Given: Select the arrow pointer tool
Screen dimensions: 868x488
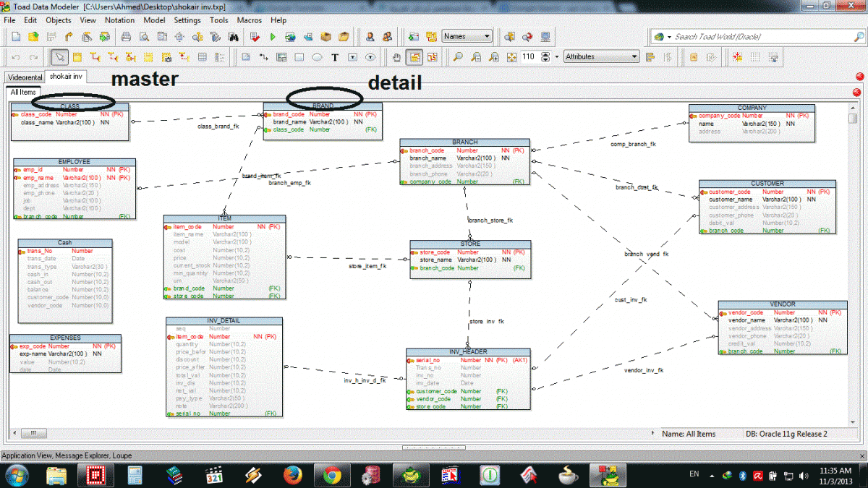Looking at the screenshot, I should coord(60,57).
